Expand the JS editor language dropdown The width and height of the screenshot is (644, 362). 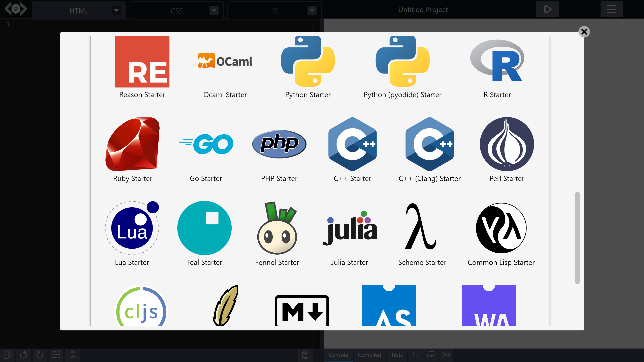pyautogui.click(x=312, y=10)
